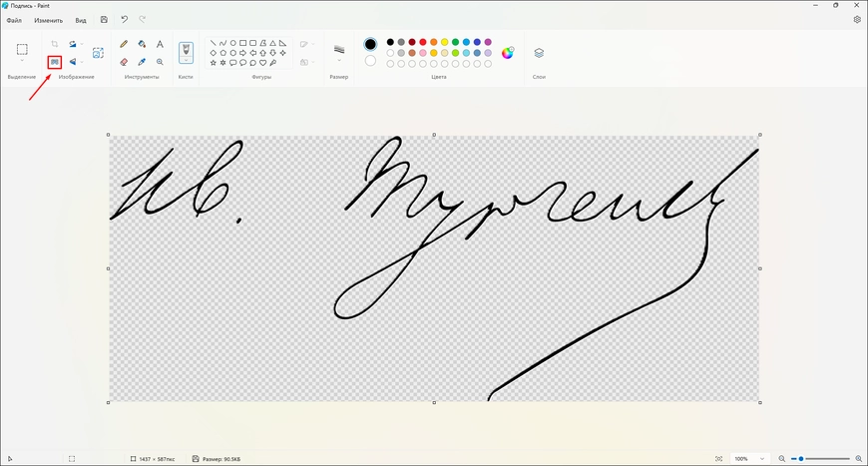Pick the purple color swatch

[x=488, y=42]
